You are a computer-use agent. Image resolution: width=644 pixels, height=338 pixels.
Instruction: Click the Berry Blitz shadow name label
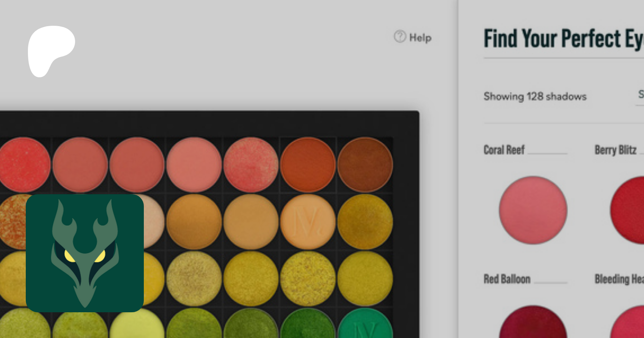point(615,150)
